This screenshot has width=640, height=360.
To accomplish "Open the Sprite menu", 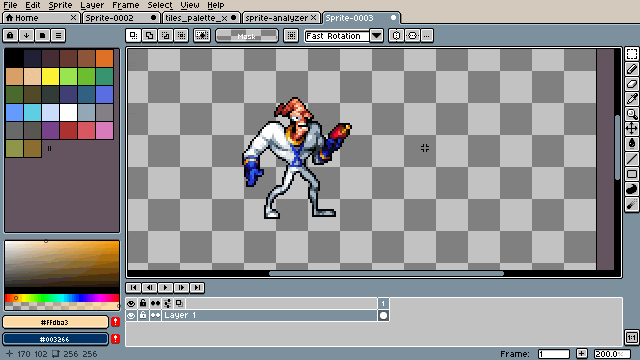I will pos(60,5).
